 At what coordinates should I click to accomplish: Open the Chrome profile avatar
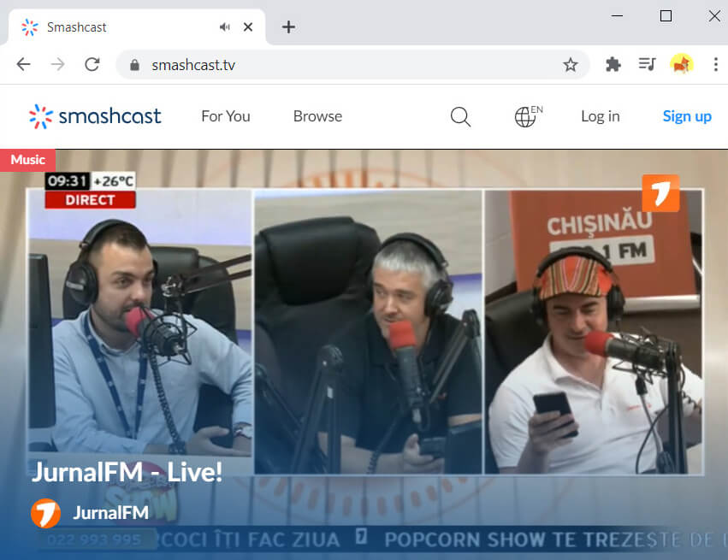point(681,64)
